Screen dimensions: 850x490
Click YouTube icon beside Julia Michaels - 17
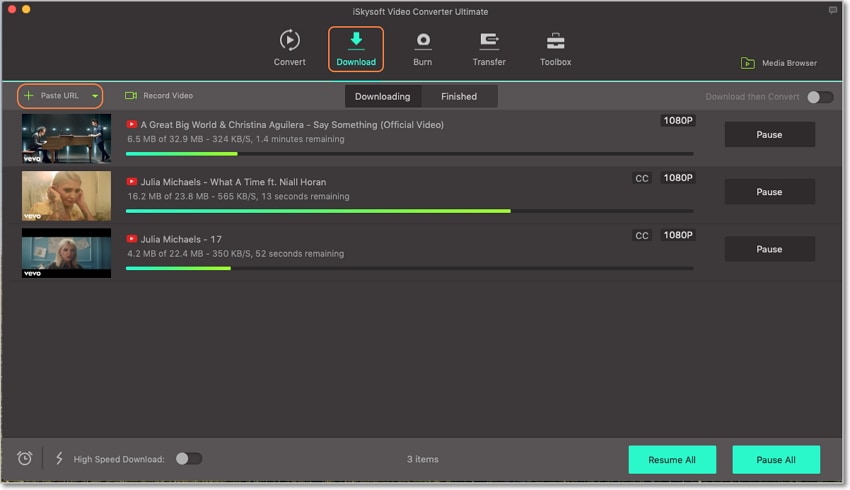tap(132, 238)
